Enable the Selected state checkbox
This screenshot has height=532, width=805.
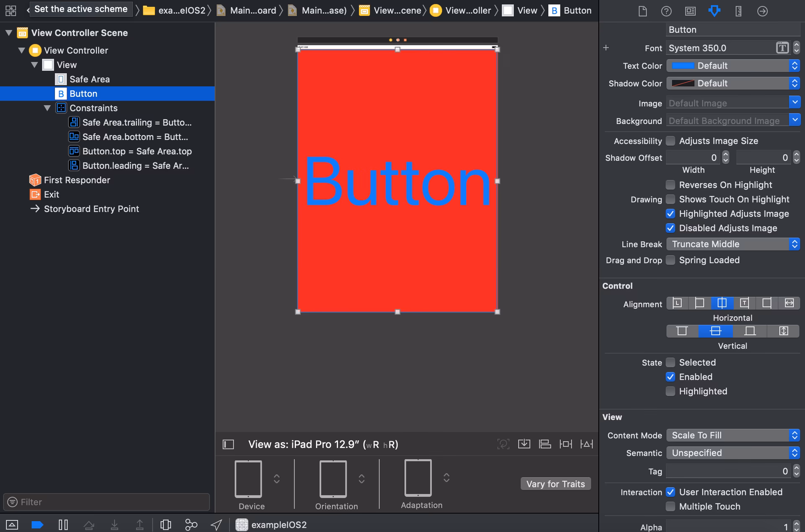670,362
